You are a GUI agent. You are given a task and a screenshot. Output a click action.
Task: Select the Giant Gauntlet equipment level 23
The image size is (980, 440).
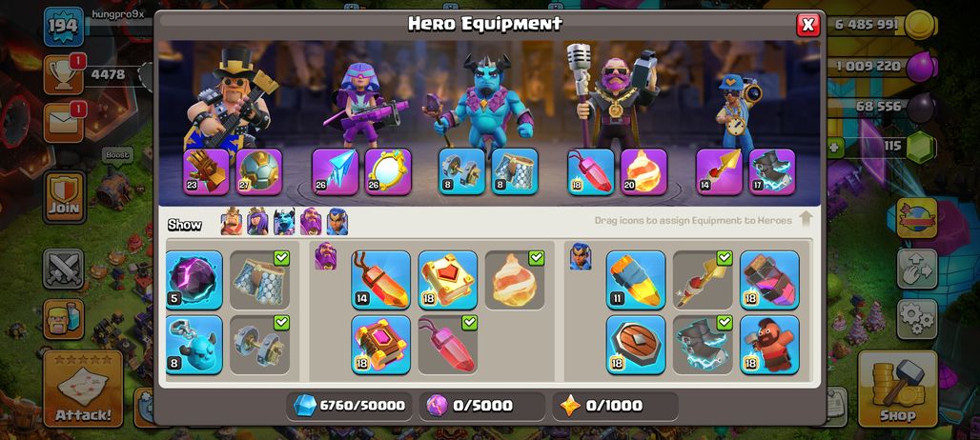click(x=206, y=171)
